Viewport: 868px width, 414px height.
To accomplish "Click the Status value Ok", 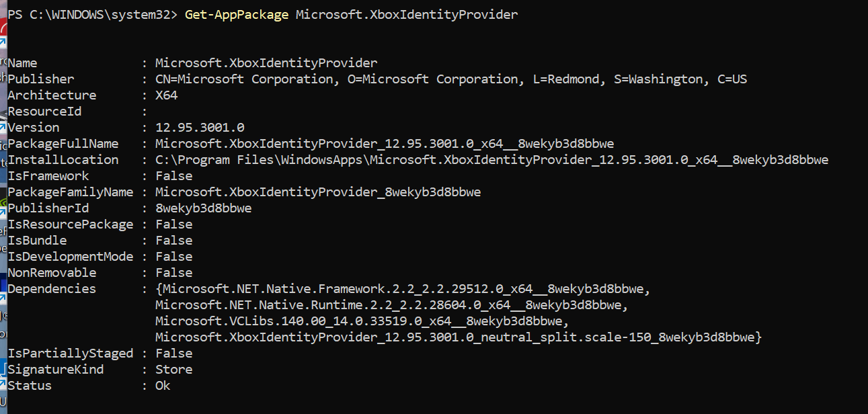I will tap(163, 386).
